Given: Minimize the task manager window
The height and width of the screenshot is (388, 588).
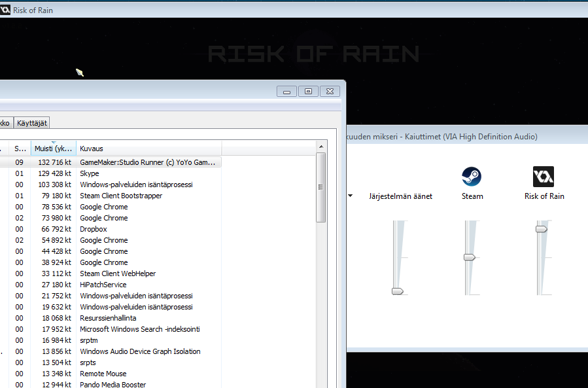Looking at the screenshot, I should pyautogui.click(x=287, y=91).
